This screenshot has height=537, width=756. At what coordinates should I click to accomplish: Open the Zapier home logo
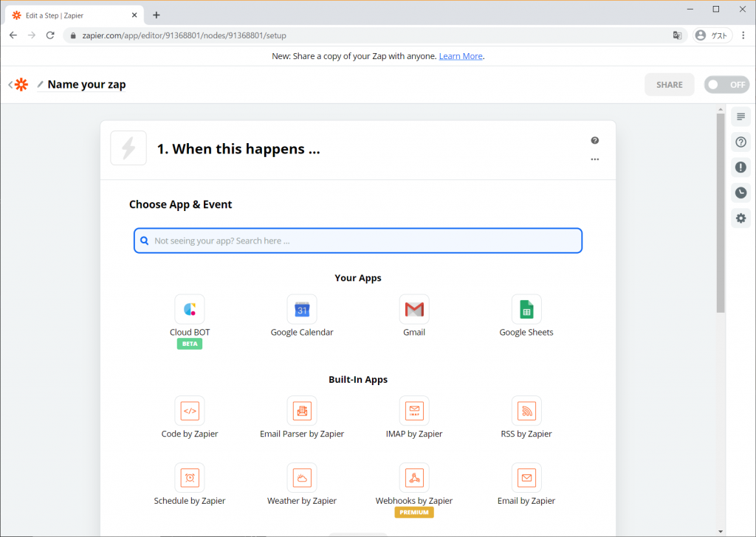click(21, 84)
